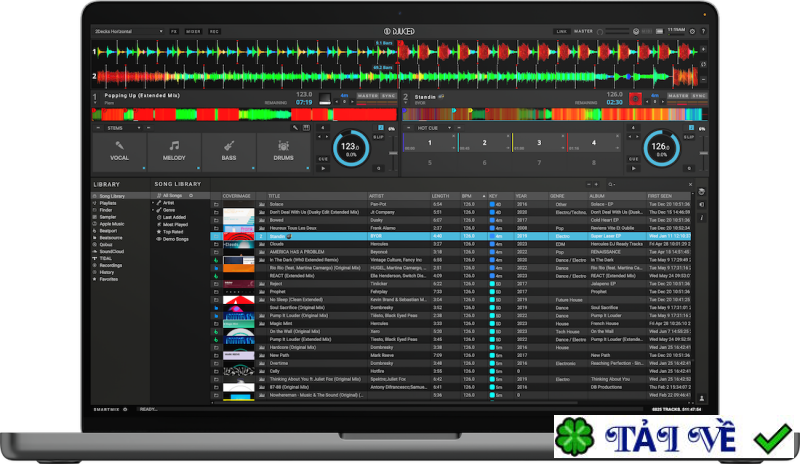Click the SmartMix settings gear
This screenshot has width=800, height=464.
pyautogui.click(x=125, y=409)
